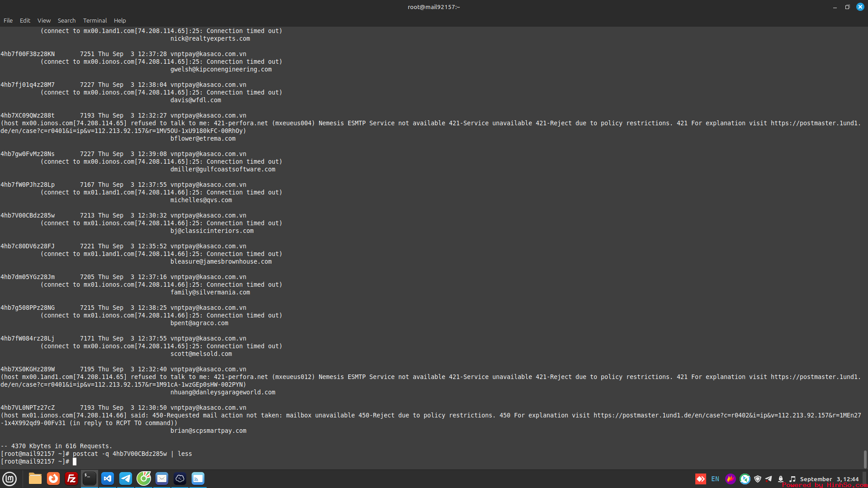
Task: Open the Linux Mint start menu
Action: pyautogui.click(x=9, y=479)
